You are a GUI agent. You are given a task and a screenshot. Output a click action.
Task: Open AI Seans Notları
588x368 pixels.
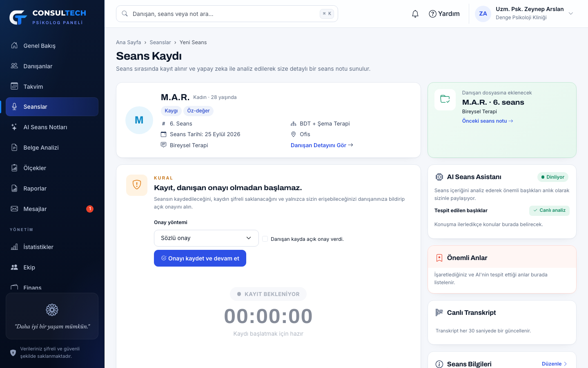coord(52,127)
